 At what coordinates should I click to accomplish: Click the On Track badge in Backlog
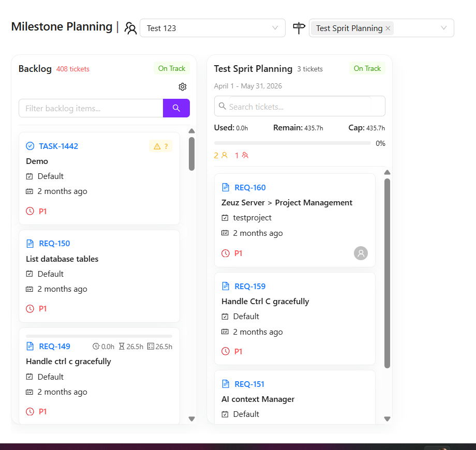pyautogui.click(x=172, y=68)
